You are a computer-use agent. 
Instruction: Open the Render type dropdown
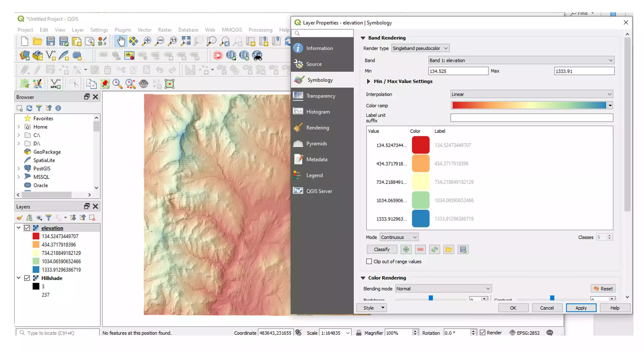tap(420, 48)
